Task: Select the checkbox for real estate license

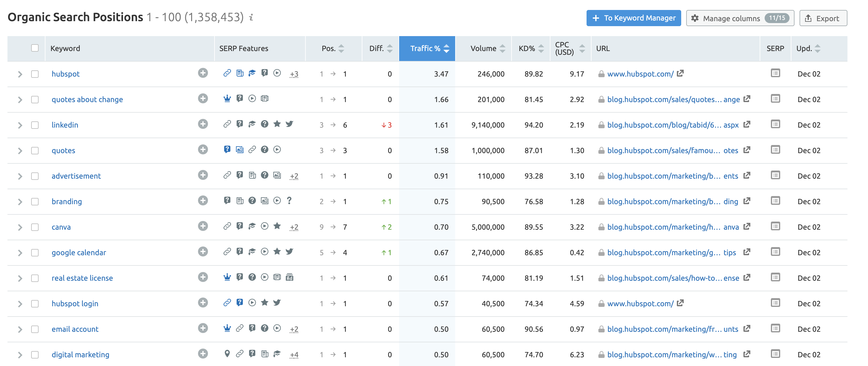Action: [35, 278]
